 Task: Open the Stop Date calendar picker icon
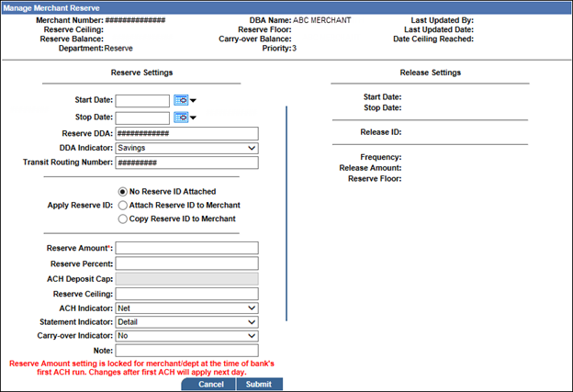pyautogui.click(x=181, y=118)
